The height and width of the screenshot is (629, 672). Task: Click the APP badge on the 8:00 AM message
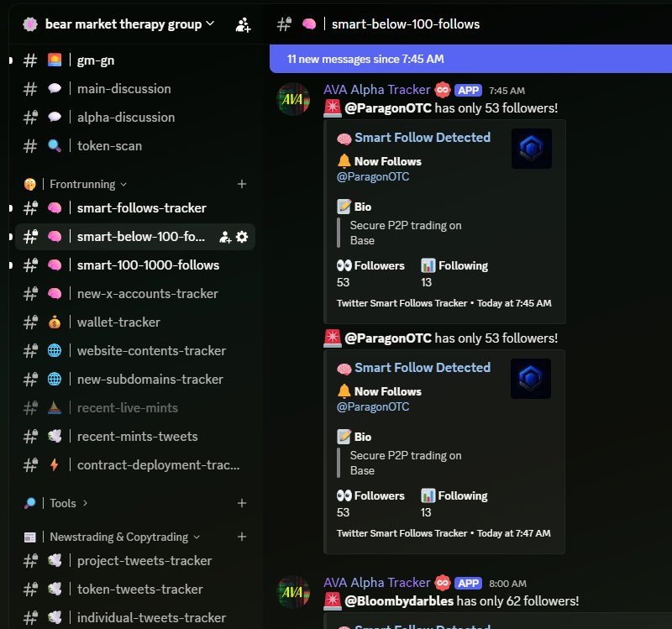[x=468, y=583]
